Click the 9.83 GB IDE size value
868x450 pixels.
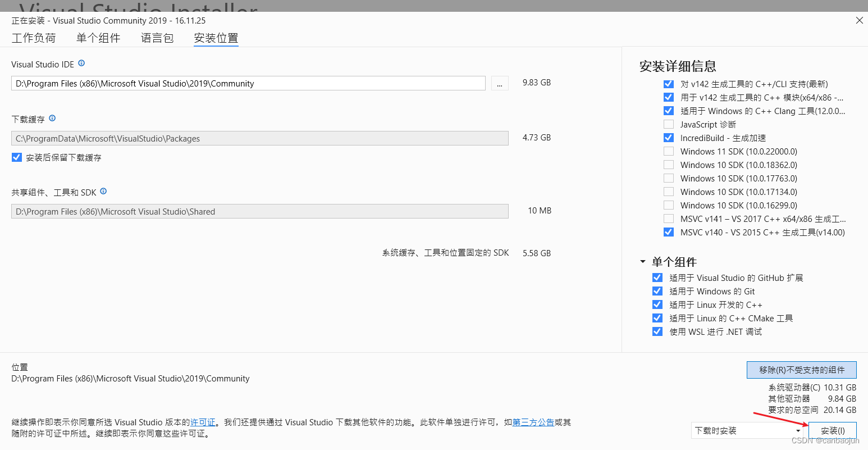pos(537,83)
